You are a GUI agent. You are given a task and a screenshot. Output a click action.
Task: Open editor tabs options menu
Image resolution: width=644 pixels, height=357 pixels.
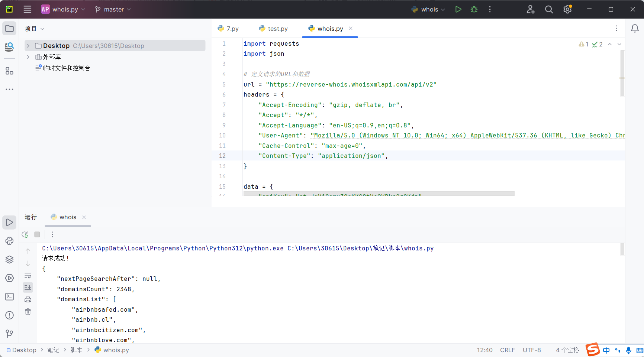[x=616, y=29]
